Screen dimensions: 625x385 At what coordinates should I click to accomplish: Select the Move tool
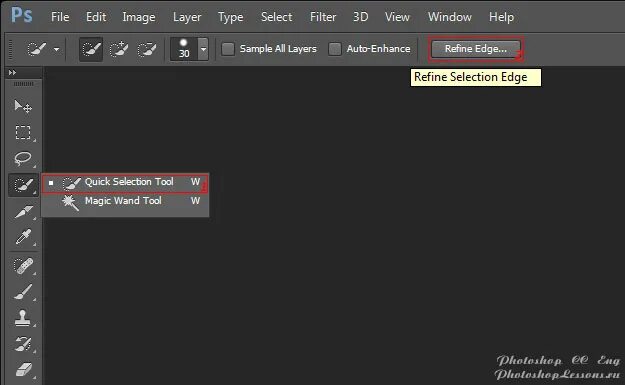point(23,106)
